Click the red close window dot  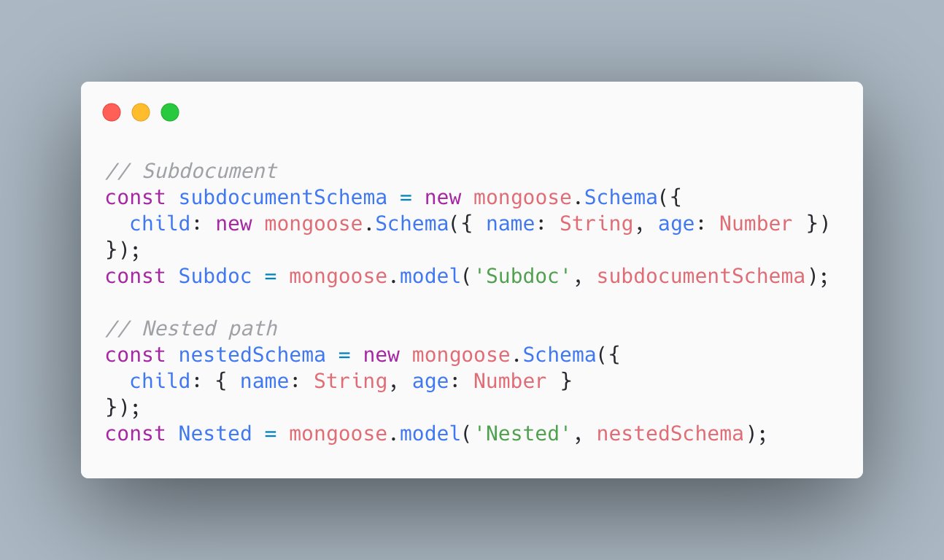[x=112, y=112]
